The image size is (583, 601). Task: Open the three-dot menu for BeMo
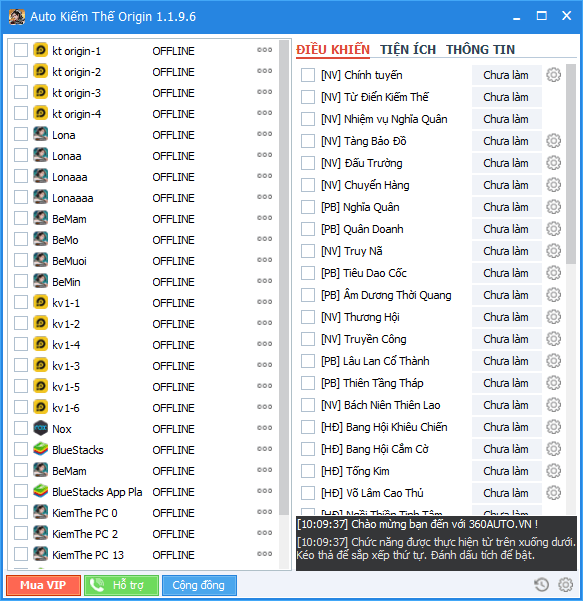[x=264, y=239]
